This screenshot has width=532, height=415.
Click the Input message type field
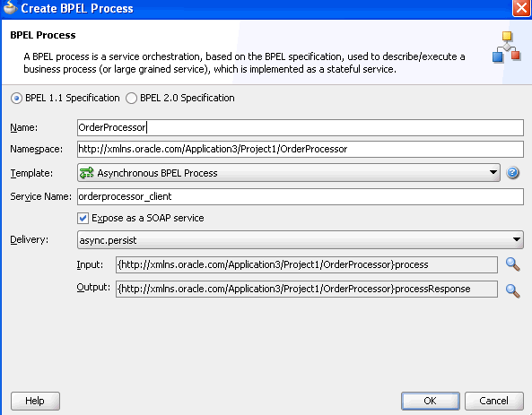307,264
